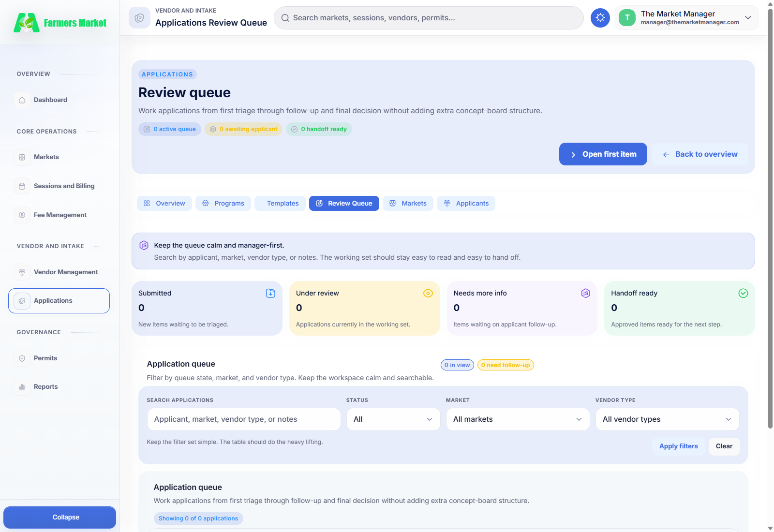Screen dimensions: 774x532
Task: Open the All vendor types dropdown
Action: click(667, 419)
